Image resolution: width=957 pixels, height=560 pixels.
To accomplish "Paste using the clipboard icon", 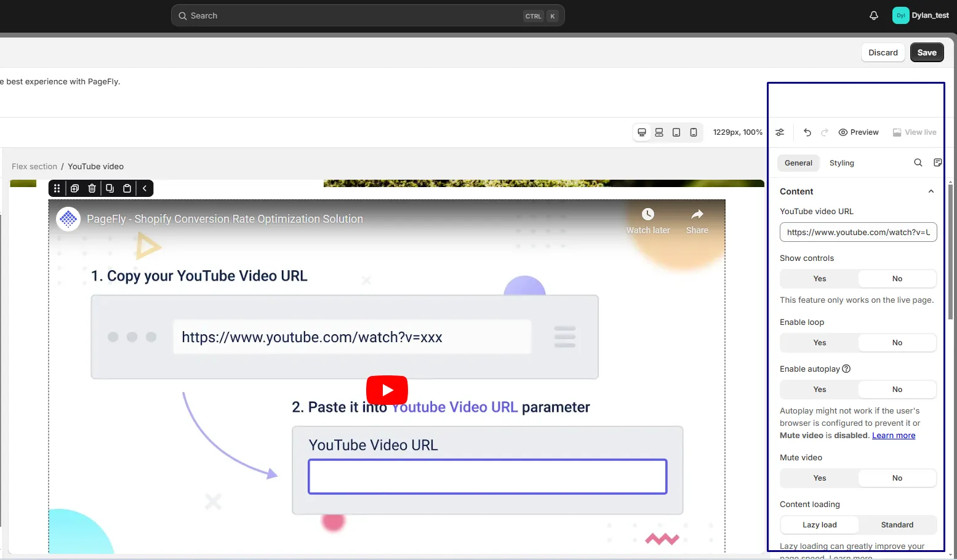I will 127,188.
